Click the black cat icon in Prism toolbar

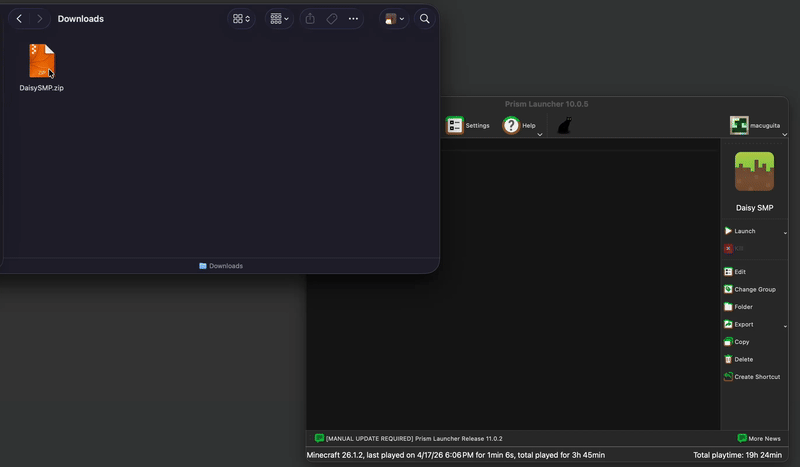coord(564,126)
